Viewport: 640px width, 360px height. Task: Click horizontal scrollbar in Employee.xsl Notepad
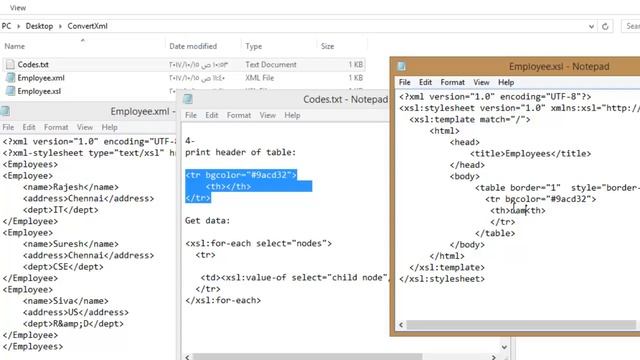click(x=521, y=325)
